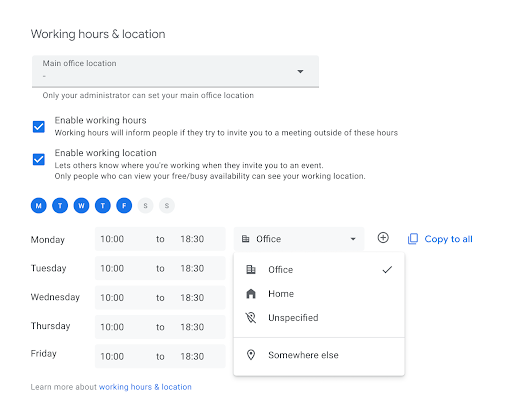Edit Thursday start time 10:00
This screenshot has width=512, height=396.
click(x=112, y=327)
